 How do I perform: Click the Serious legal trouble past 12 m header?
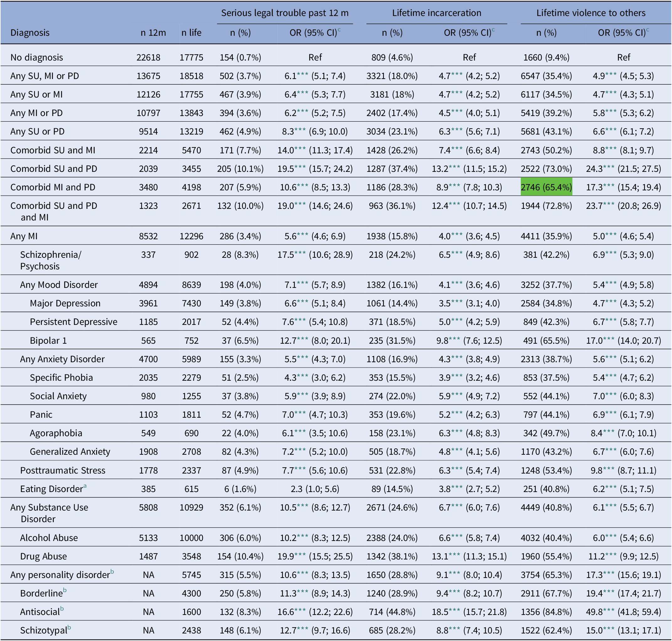coord(285,13)
